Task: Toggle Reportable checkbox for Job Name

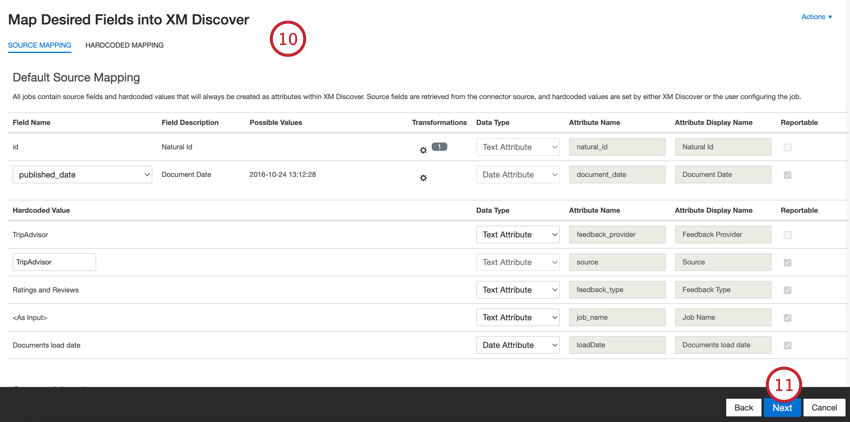Action: [x=787, y=318]
